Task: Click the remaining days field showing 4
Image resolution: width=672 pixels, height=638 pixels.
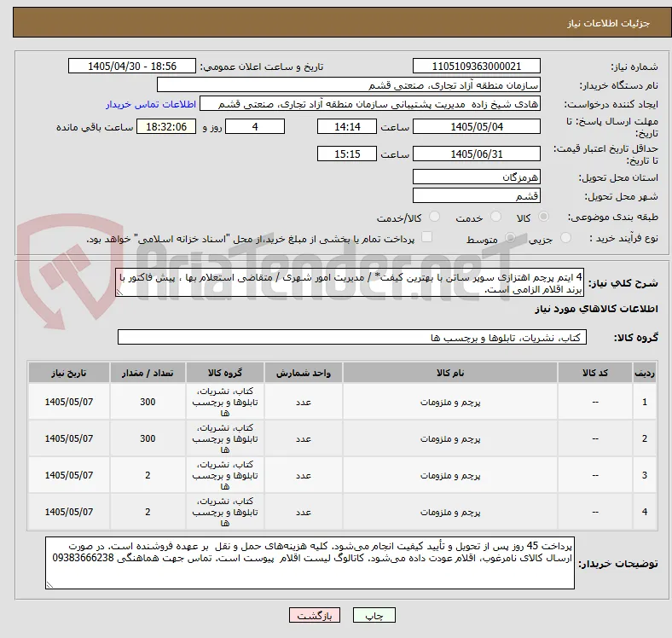Action: pyautogui.click(x=255, y=126)
